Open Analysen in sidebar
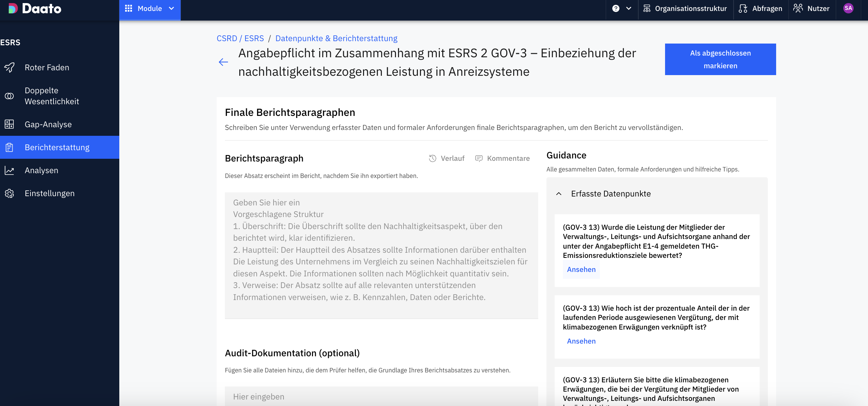The height and width of the screenshot is (406, 868). (x=41, y=170)
